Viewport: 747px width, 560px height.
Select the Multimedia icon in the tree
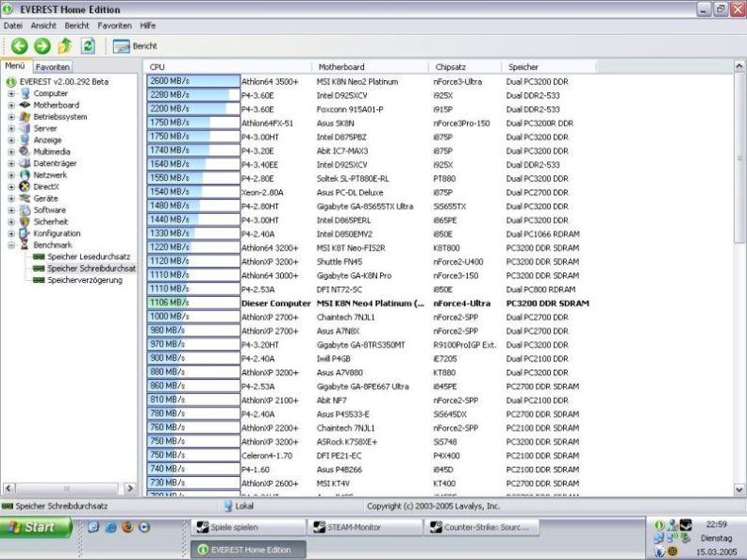(25, 152)
